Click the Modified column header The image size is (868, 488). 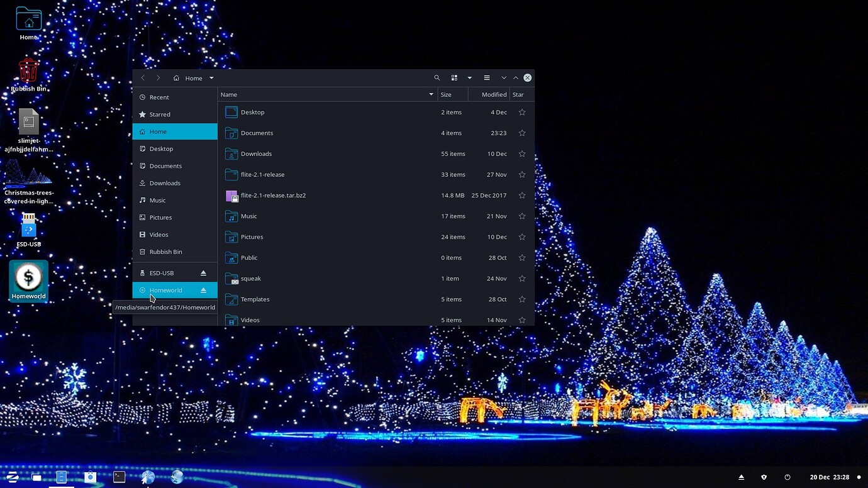[x=490, y=94]
